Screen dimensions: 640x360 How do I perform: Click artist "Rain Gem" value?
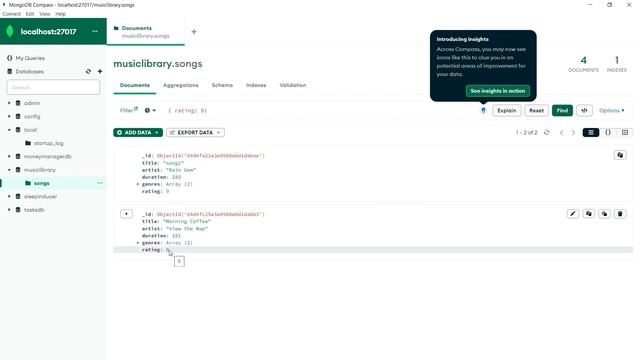pos(181,170)
